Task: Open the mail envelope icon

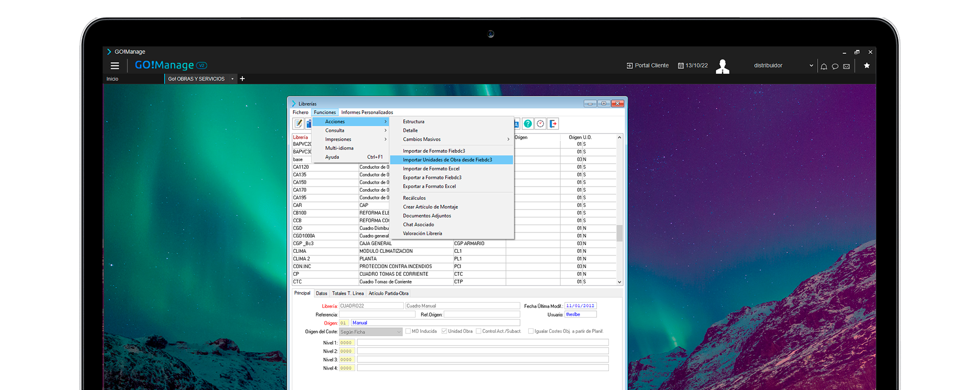Action: point(846,66)
